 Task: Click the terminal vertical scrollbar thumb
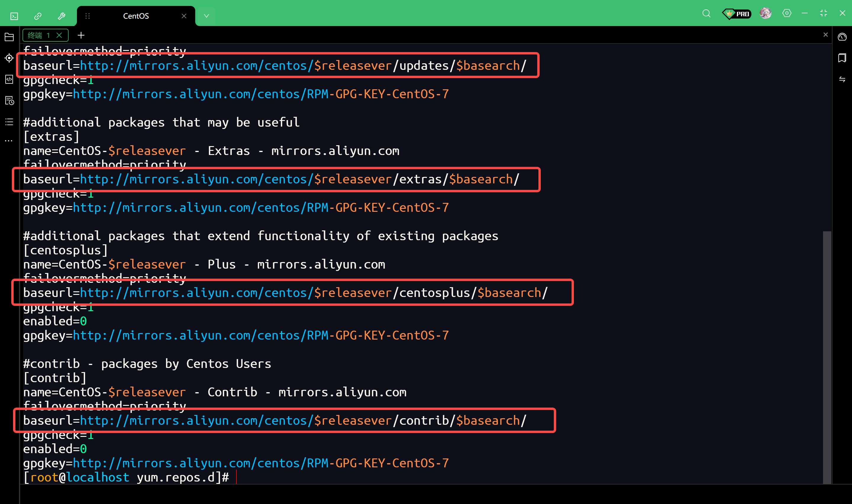(827, 357)
